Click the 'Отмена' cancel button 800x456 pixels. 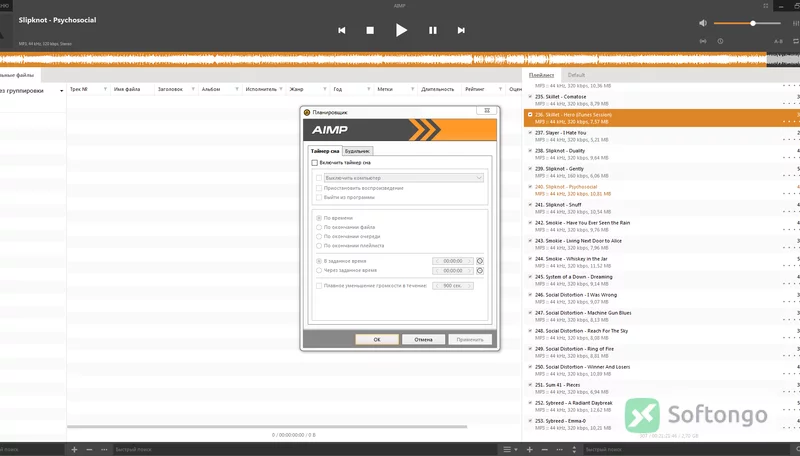pyautogui.click(x=423, y=339)
